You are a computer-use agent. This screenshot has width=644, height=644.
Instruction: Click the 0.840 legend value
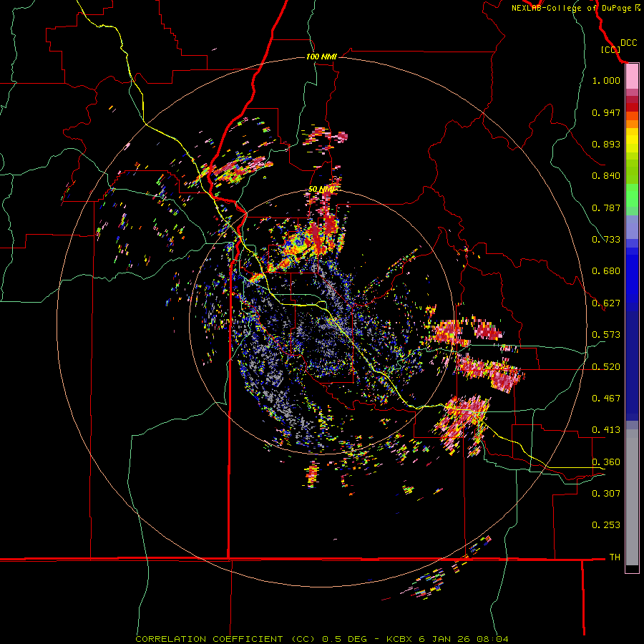[606, 176]
